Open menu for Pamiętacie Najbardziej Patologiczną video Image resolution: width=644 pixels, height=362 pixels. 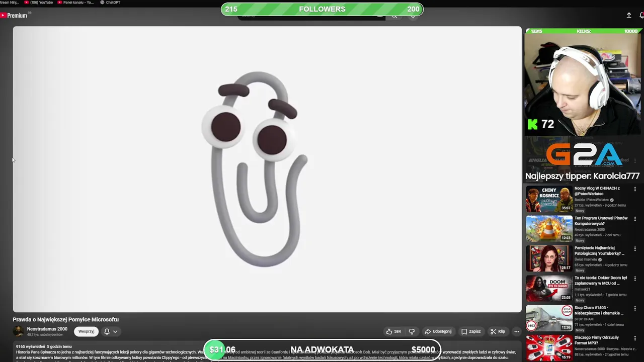pos(635,248)
